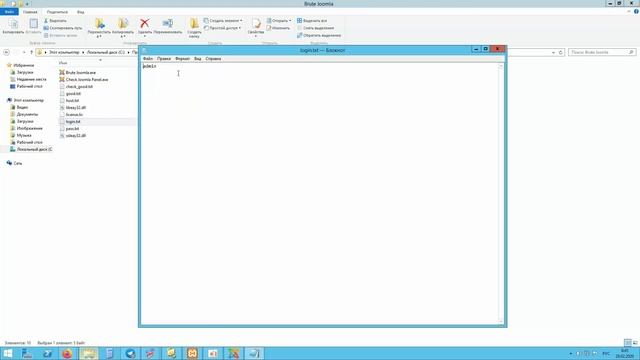Click Выделить все in the ribbon
The image size is (640, 360).
click(312, 20)
